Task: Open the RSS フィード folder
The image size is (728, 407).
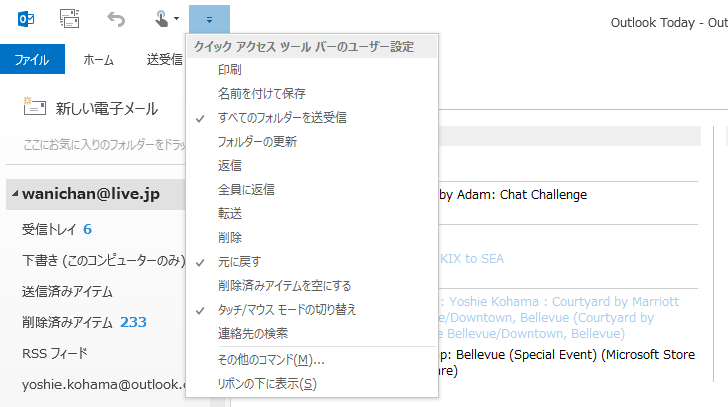Action: pos(55,353)
